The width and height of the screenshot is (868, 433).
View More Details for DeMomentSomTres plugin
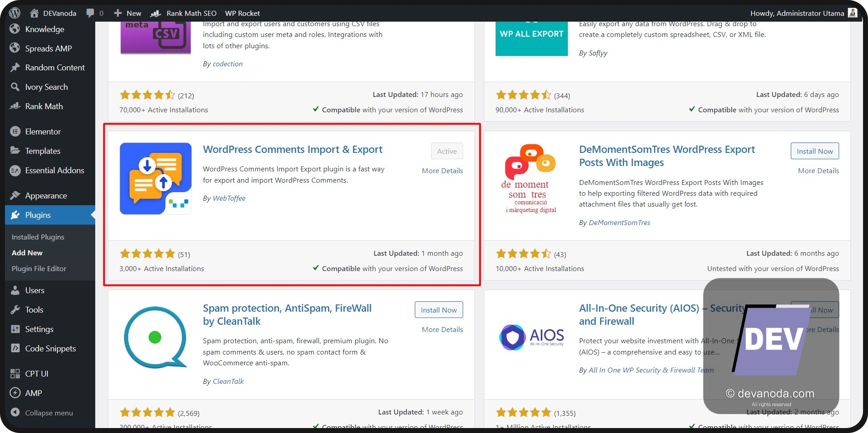coord(818,170)
